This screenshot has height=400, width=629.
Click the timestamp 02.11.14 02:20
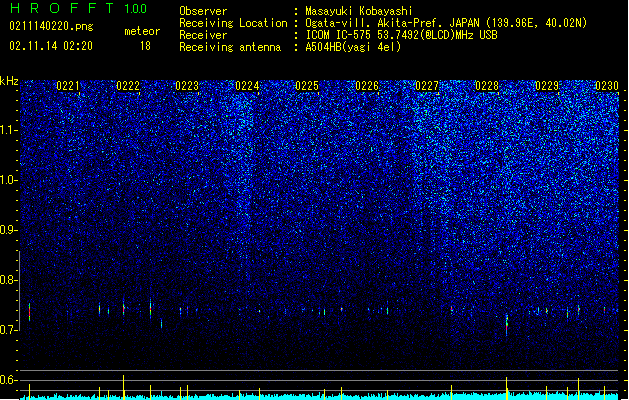click(x=51, y=46)
